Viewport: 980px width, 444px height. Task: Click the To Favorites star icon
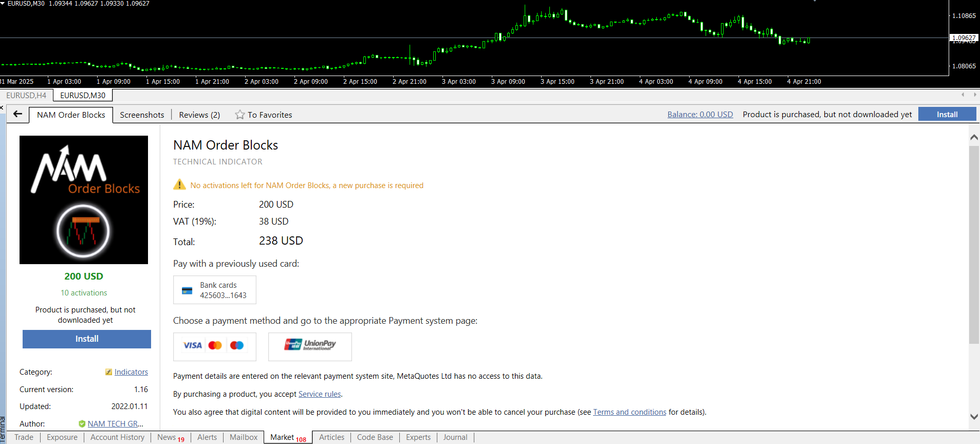[x=239, y=115]
